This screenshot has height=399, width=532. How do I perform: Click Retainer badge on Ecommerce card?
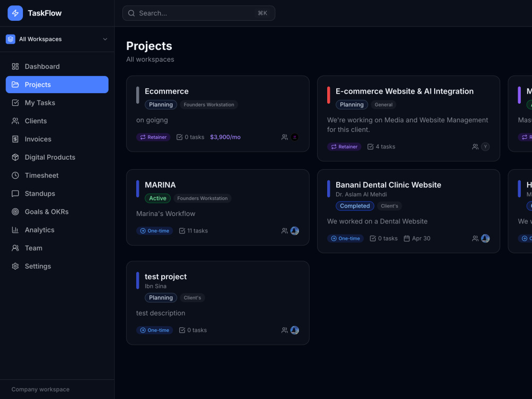point(153,137)
